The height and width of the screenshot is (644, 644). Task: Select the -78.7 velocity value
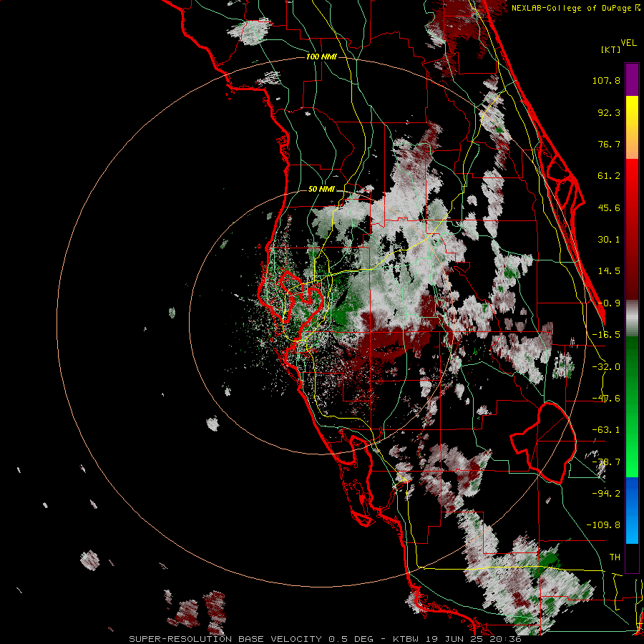tap(606, 462)
